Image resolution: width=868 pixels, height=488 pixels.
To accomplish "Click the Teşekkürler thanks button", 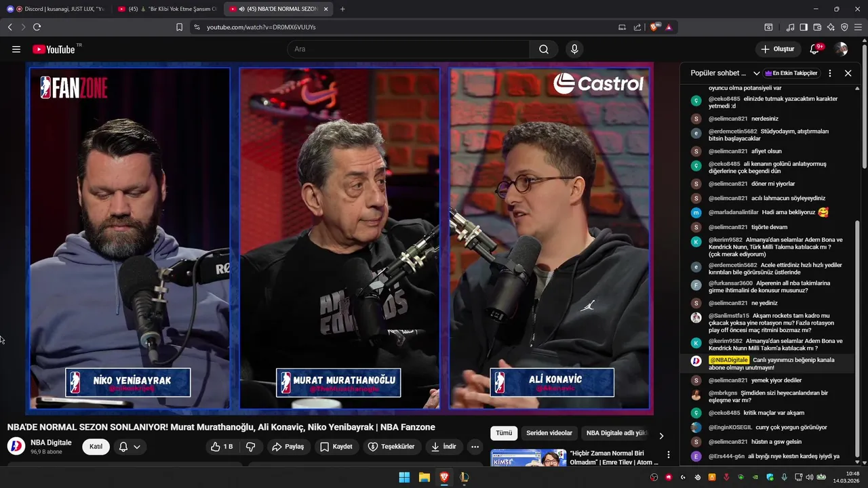I will (391, 447).
